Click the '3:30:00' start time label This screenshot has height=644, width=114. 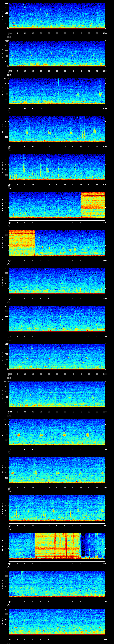point(9,639)
